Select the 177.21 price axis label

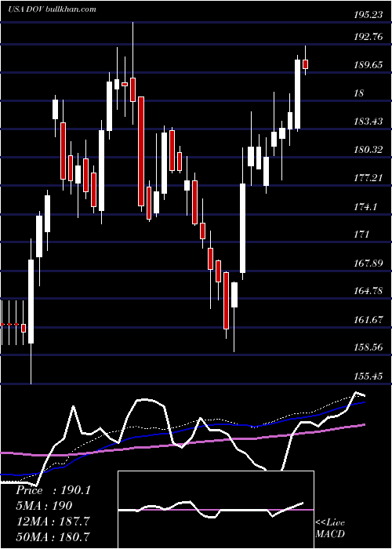368,178
